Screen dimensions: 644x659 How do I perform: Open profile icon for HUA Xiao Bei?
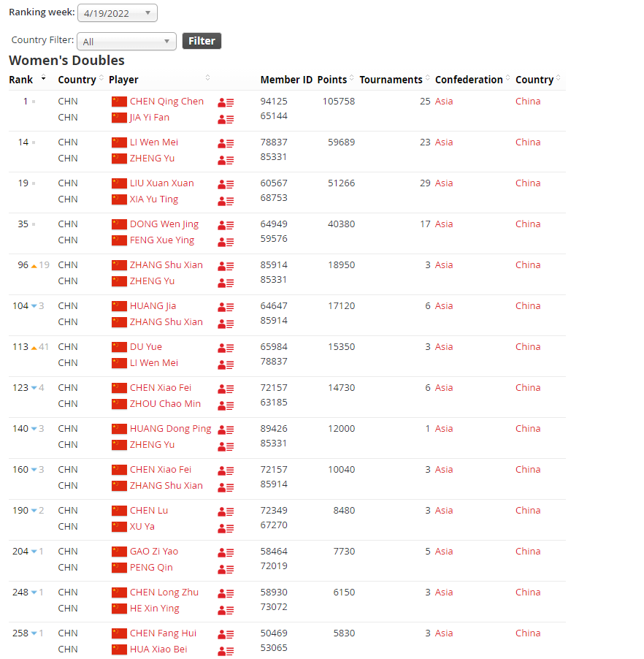[226, 651]
